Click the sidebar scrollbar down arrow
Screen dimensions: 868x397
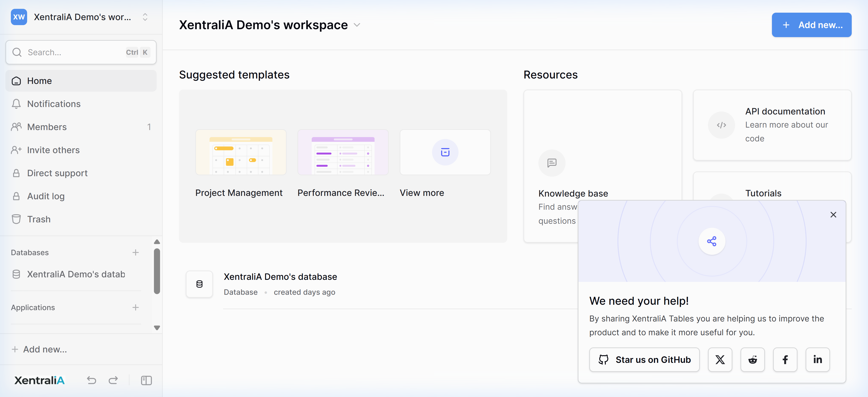pyautogui.click(x=157, y=328)
